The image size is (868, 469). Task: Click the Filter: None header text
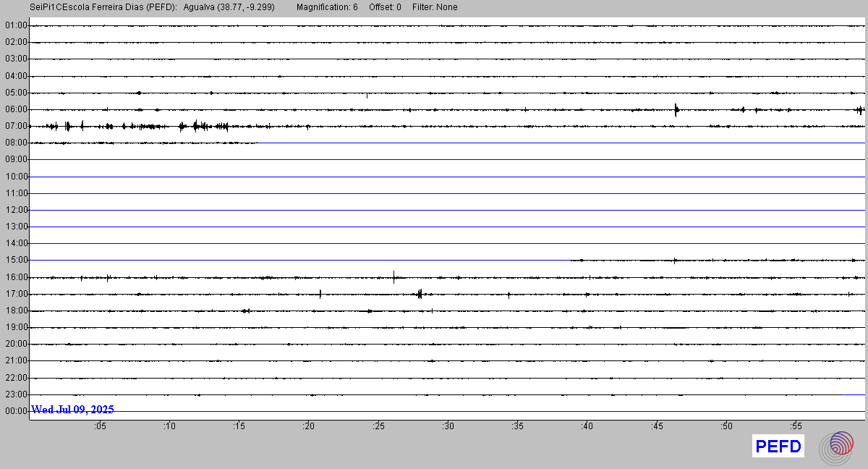pyautogui.click(x=435, y=7)
